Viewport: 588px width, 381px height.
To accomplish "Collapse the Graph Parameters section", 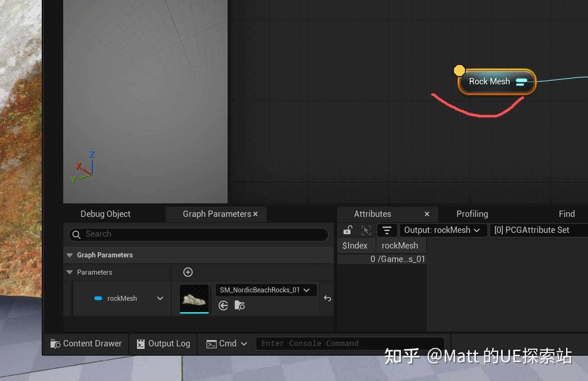I will coord(70,255).
